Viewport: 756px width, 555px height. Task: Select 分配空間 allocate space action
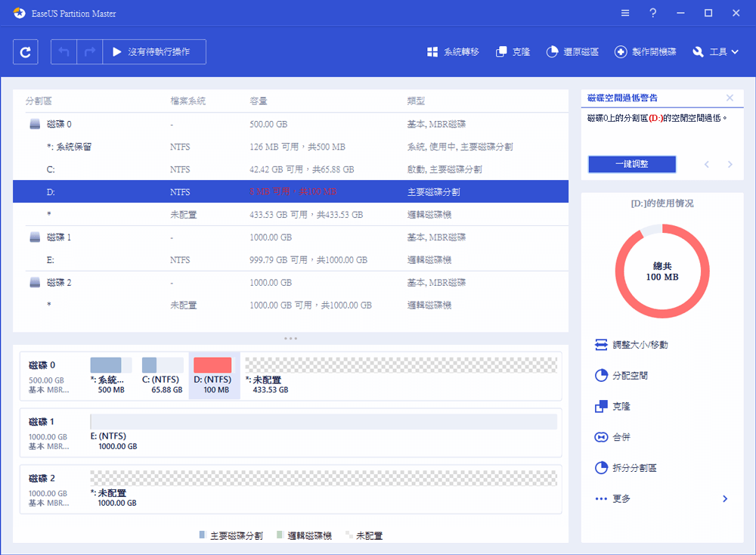coord(621,376)
